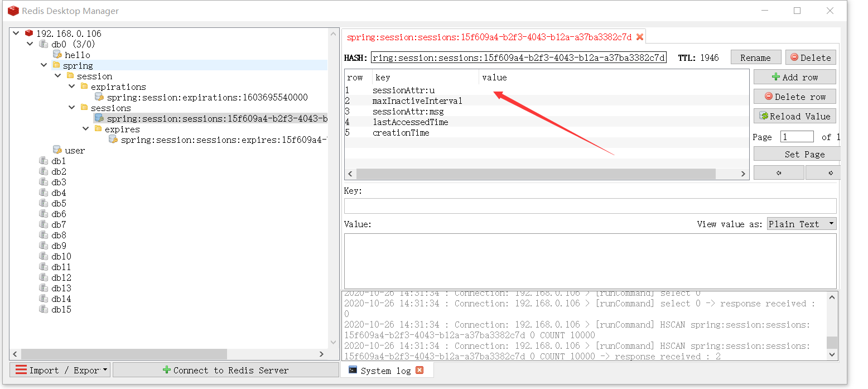This screenshot has height=389, width=868.
Task: Click the db5 database icon
Action: [x=44, y=203]
